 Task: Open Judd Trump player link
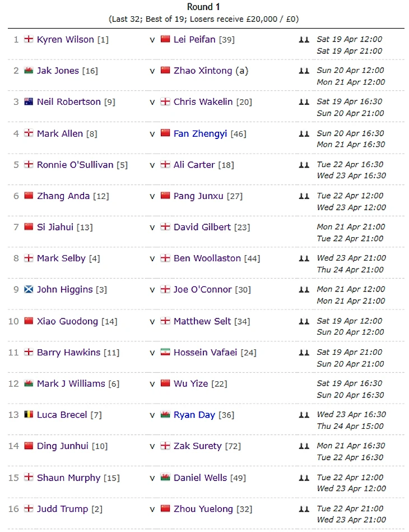(62, 509)
